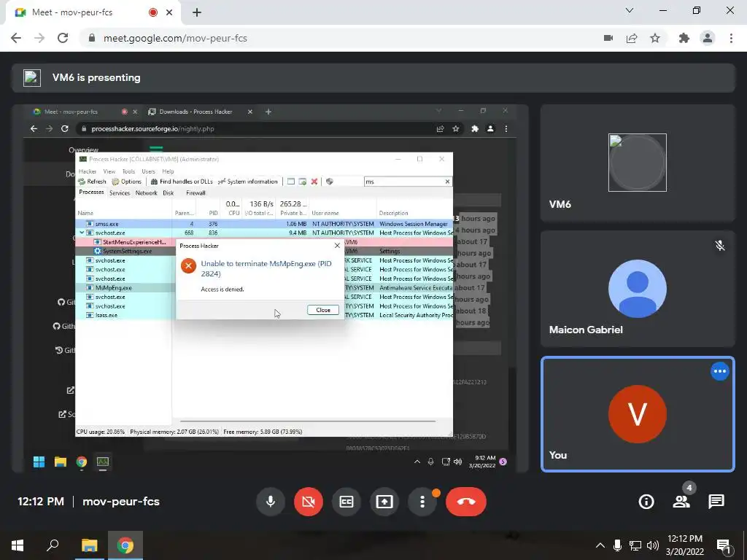The height and width of the screenshot is (560, 747).
Task: Click Chrome icon on host taskbar
Action: pos(125,545)
